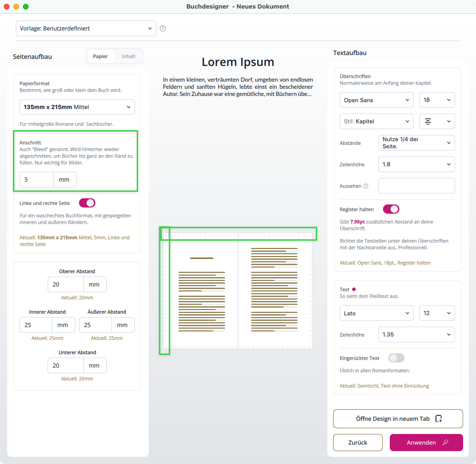Select the Papier tab
This screenshot has height=464, width=476.
coord(100,56)
